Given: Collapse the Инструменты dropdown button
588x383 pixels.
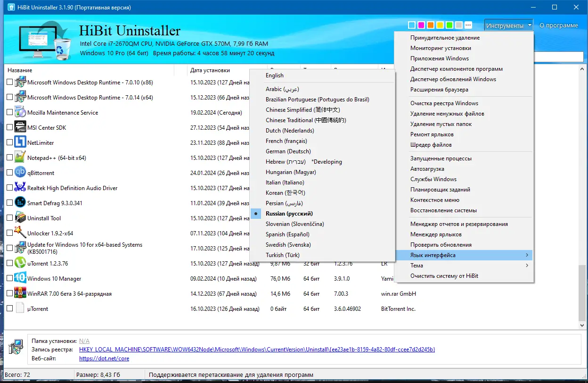Looking at the screenshot, I should 509,25.
